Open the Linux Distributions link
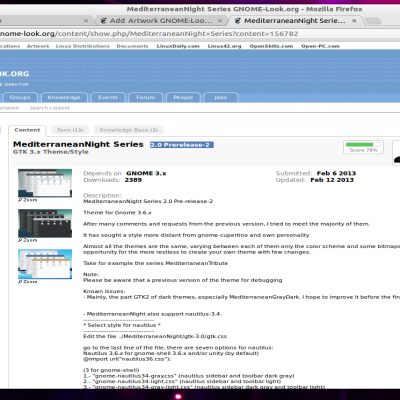 pyautogui.click(x=83, y=46)
